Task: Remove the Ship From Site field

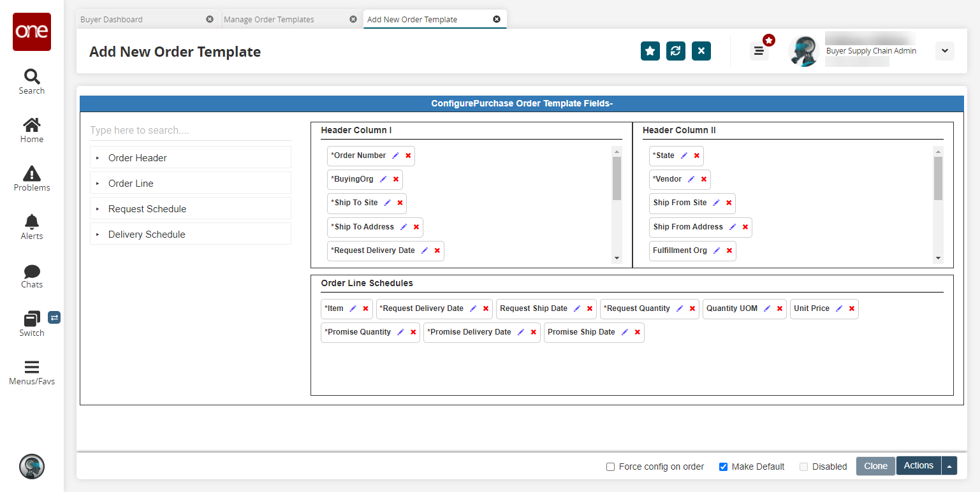Action: (729, 203)
